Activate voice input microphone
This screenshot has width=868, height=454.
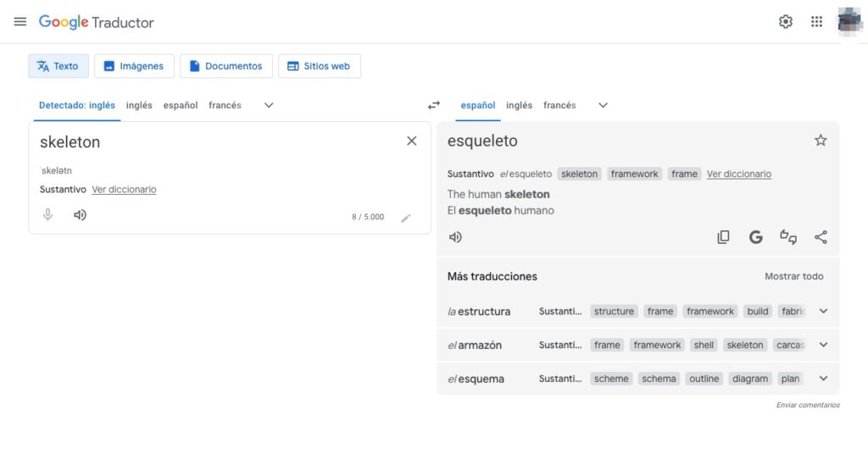tap(48, 214)
